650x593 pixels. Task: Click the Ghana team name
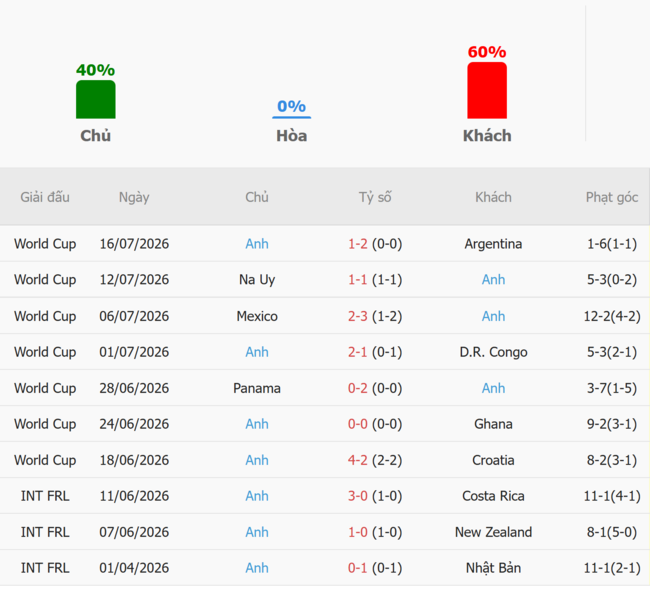[x=493, y=424]
